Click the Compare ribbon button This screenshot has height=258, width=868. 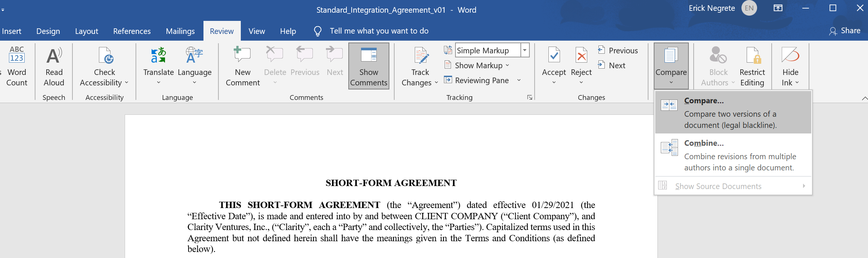click(671, 66)
